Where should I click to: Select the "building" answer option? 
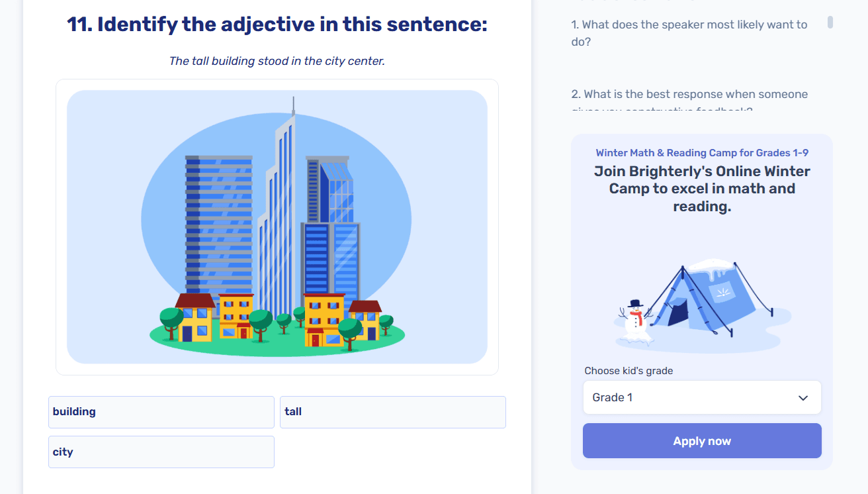click(161, 412)
